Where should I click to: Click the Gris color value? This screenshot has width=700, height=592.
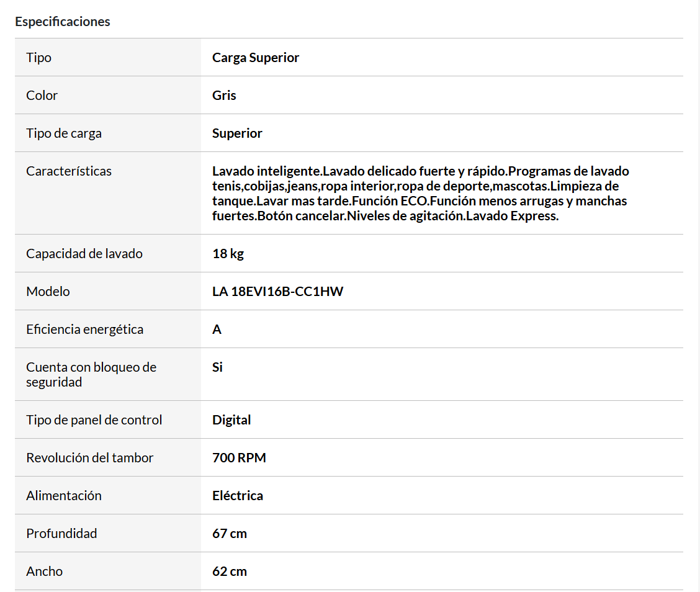[224, 96]
